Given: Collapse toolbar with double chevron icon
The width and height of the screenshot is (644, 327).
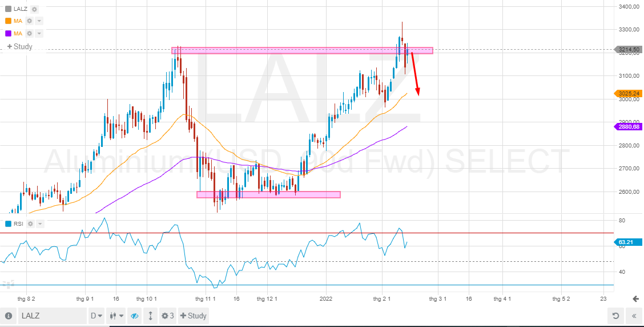Looking at the screenshot, I should 634,316.
